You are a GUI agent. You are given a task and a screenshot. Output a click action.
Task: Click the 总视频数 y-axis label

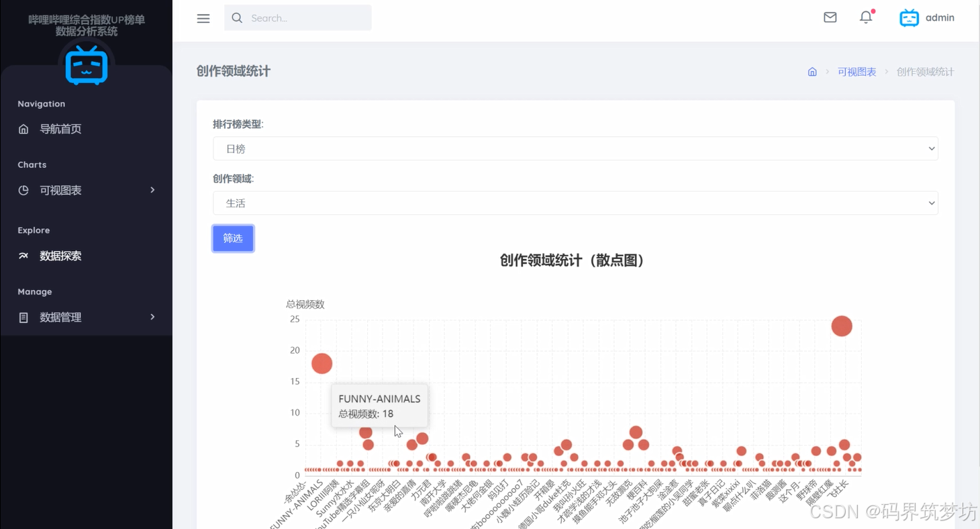pos(305,304)
